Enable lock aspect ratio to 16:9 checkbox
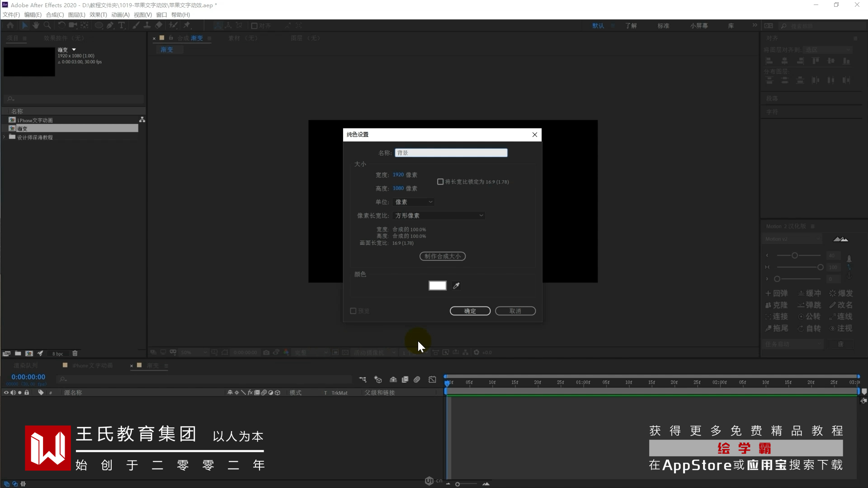Image resolution: width=868 pixels, height=488 pixels. [x=440, y=182]
